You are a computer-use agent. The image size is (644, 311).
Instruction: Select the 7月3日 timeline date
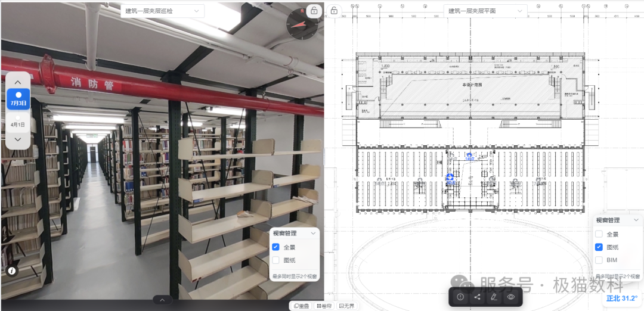click(18, 99)
